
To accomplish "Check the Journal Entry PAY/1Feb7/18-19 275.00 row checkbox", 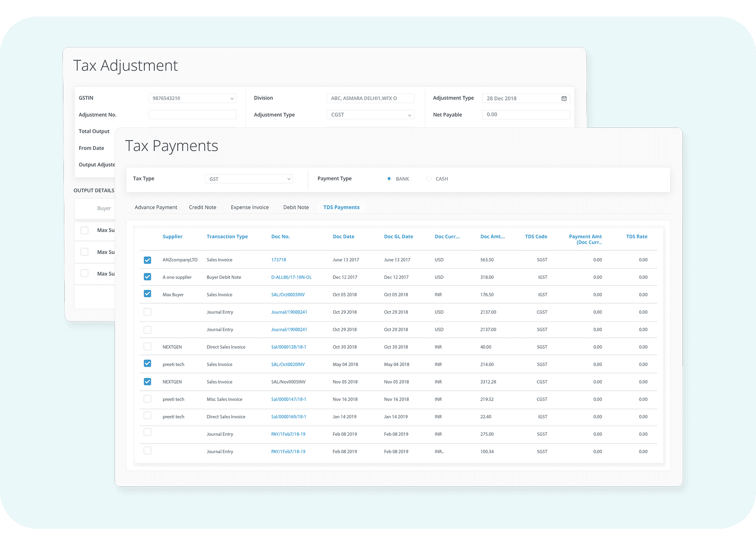I will (x=147, y=433).
